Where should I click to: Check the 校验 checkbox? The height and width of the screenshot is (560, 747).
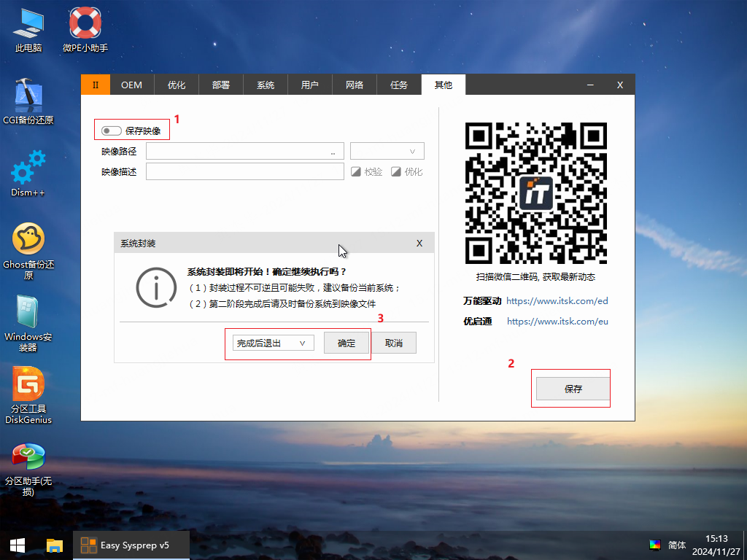coord(357,172)
